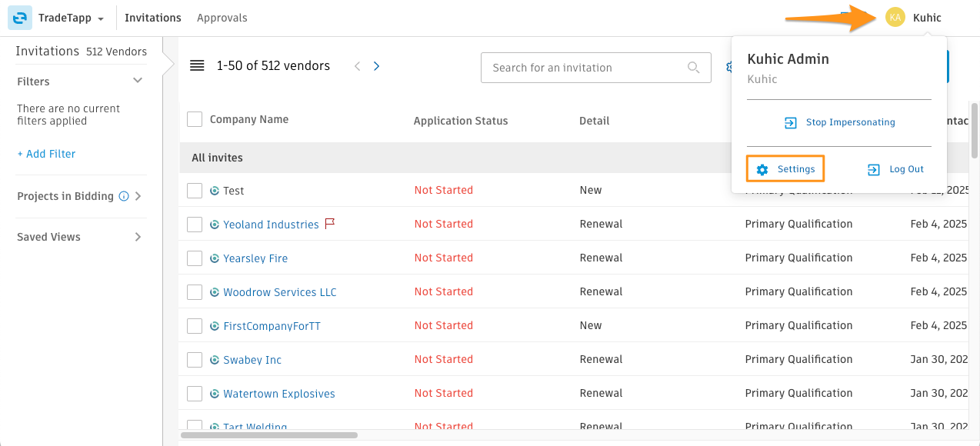This screenshot has height=446, width=980.
Task: Select all vendors with header checkbox
Action: [x=195, y=119]
